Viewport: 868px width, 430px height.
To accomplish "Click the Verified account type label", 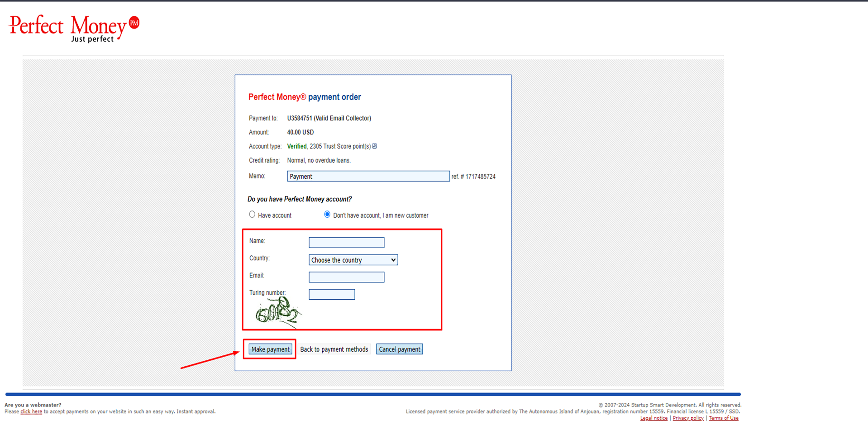I will pos(297,146).
